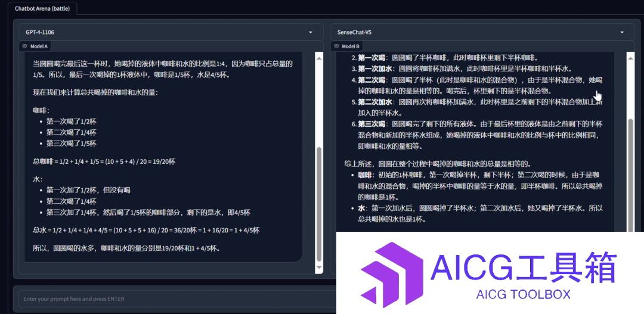Click Model A scrollbar up arrow
This screenshot has width=644, height=314.
tap(319, 58)
